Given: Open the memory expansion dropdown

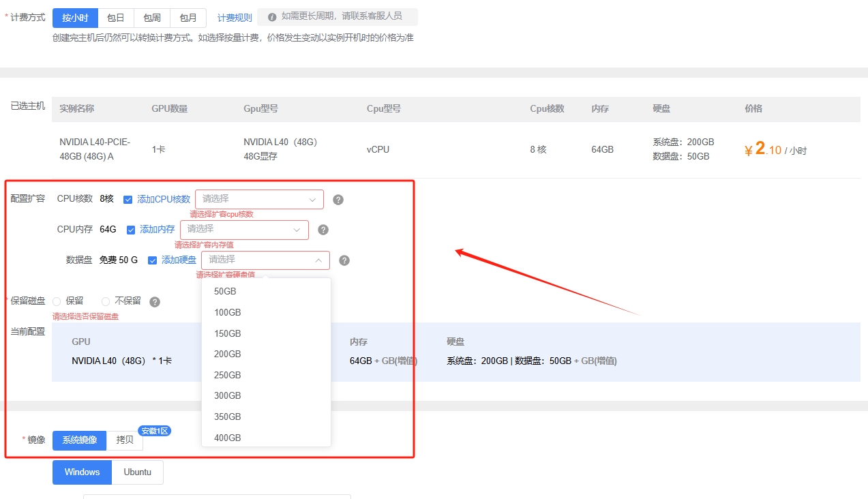Looking at the screenshot, I should point(244,230).
